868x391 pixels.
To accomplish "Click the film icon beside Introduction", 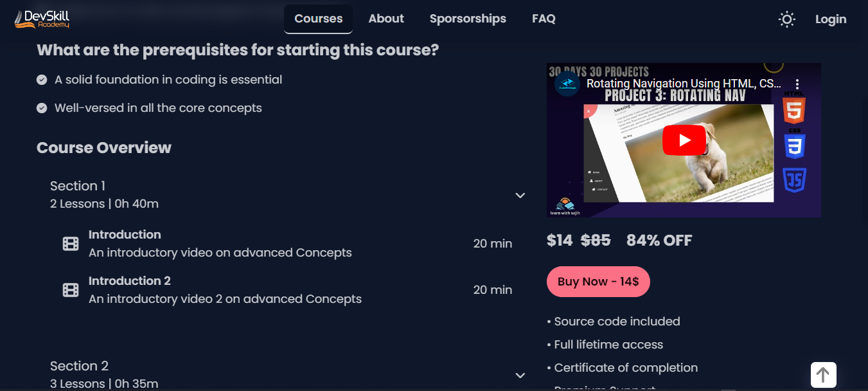I will click(x=71, y=244).
